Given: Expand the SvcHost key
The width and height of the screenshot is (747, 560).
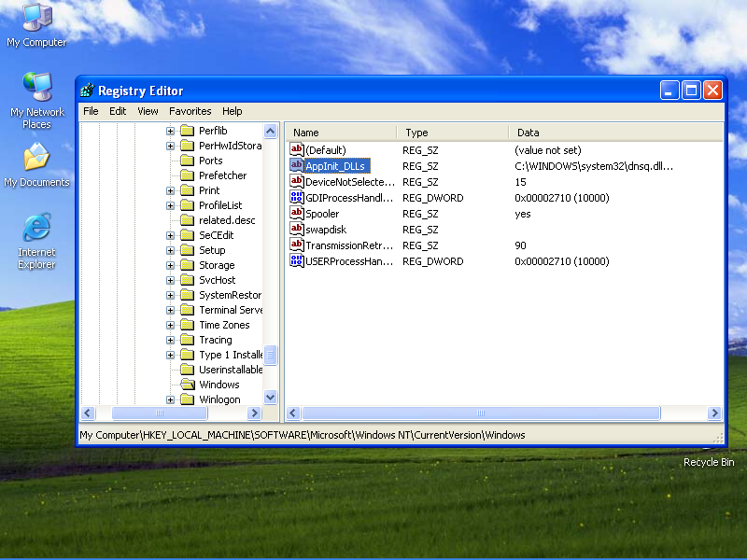Looking at the screenshot, I should [x=170, y=280].
